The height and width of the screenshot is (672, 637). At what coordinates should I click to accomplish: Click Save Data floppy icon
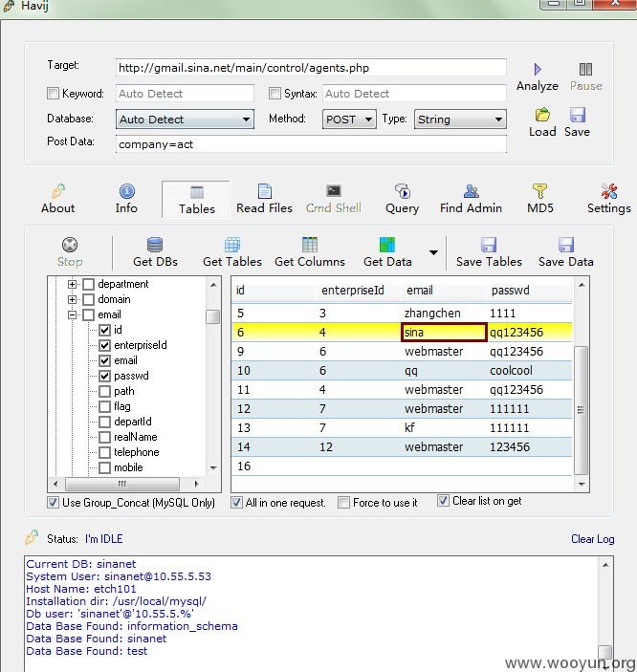(x=566, y=245)
